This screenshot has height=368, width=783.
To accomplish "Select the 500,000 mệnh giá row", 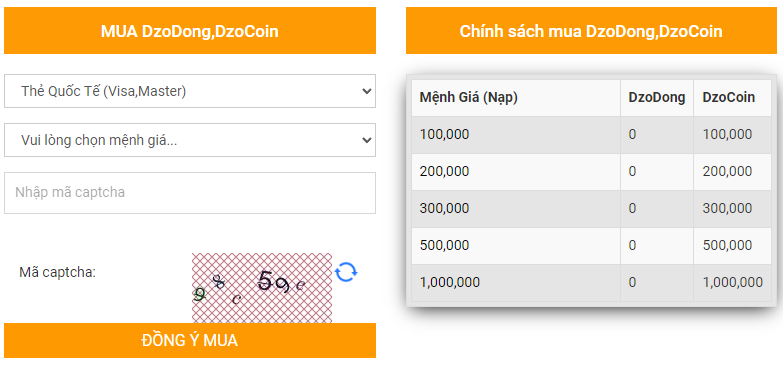I will [591, 246].
